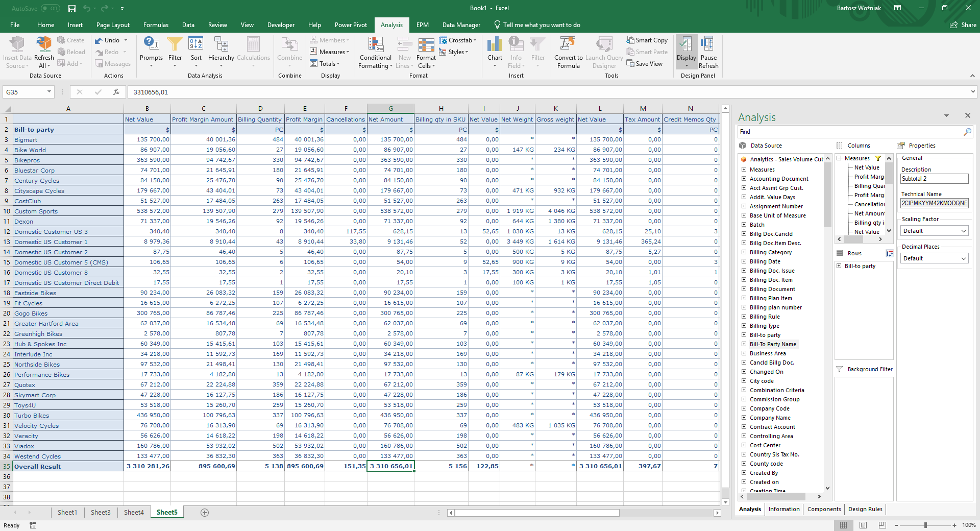Click the Convert to Formula icon

coord(568,51)
